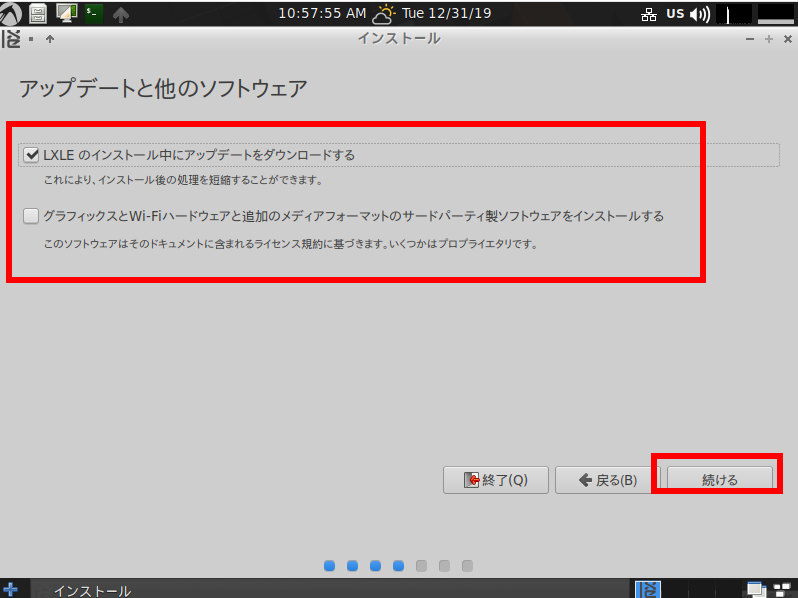This screenshot has width=798, height=598.
Task: Launch the terminal from the top panel
Action: click(x=93, y=14)
